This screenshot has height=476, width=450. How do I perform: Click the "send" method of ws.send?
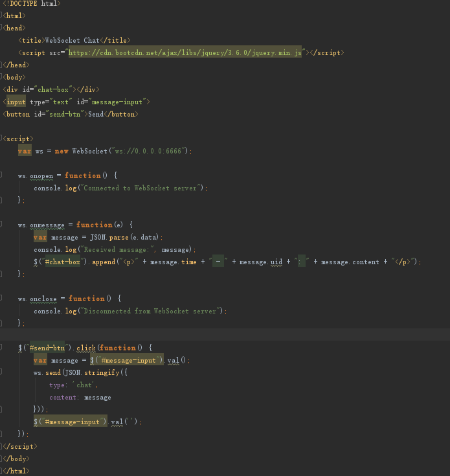point(53,373)
